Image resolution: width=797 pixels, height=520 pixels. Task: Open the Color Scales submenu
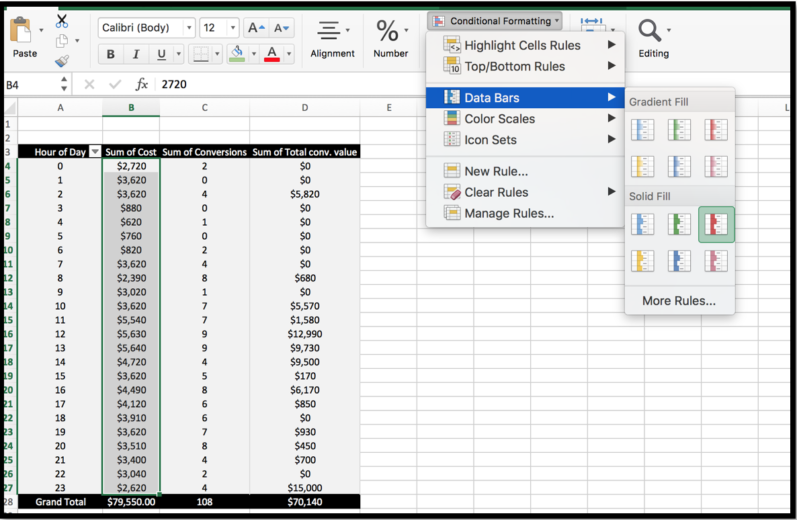(525, 118)
